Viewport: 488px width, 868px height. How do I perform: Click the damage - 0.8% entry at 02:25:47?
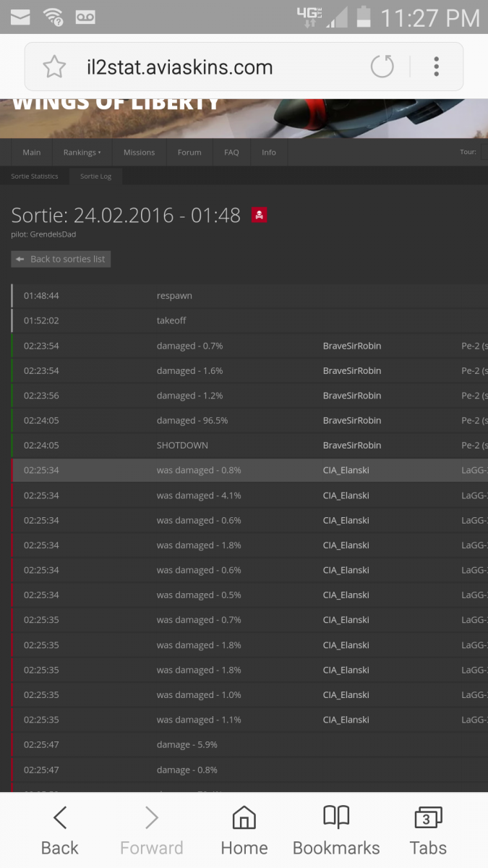[187, 770]
